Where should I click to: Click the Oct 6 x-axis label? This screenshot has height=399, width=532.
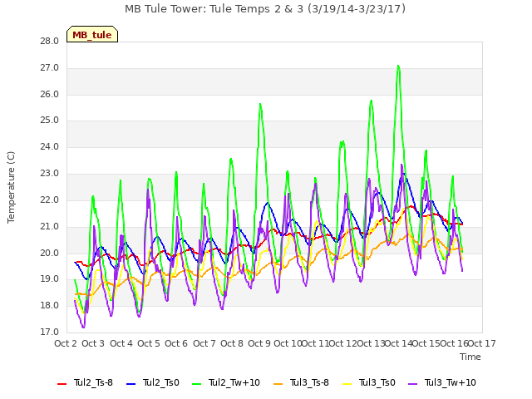click(x=176, y=343)
